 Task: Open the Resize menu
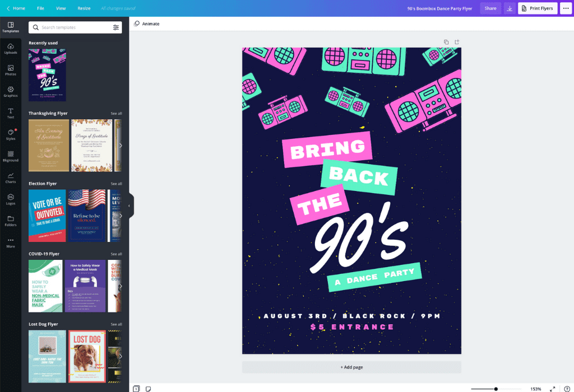coord(84,8)
